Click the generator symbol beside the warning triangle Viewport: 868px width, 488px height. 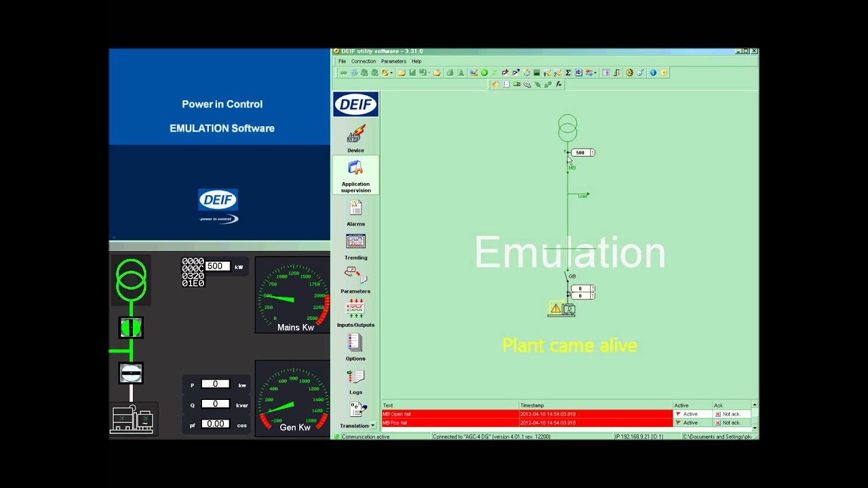569,310
